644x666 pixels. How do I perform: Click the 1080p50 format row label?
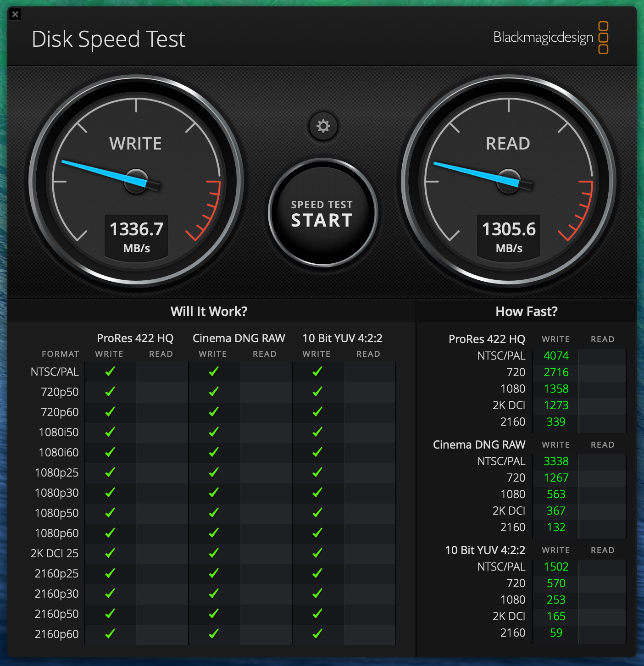click(x=57, y=513)
